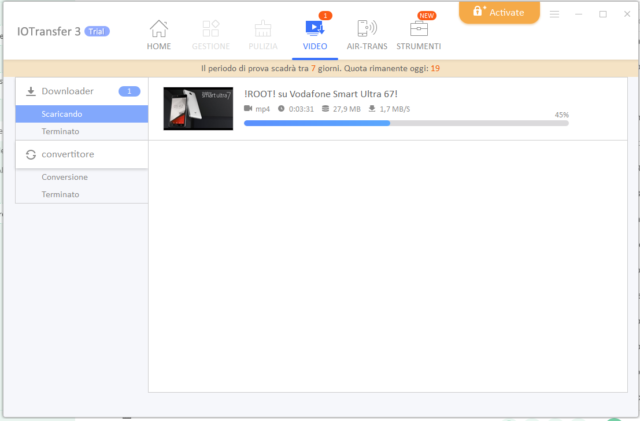Click the Downloader count badge showing 1
Screen dimensions: 640x421
(129, 91)
